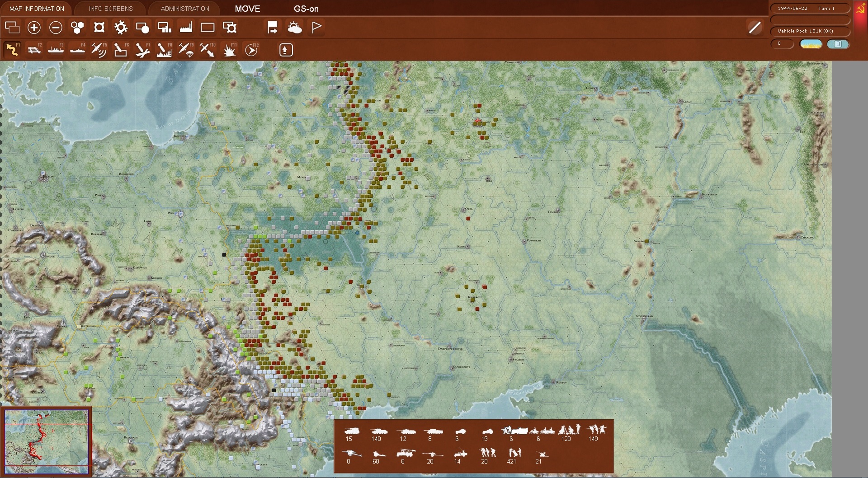Toggle the hex grid display

click(77, 27)
